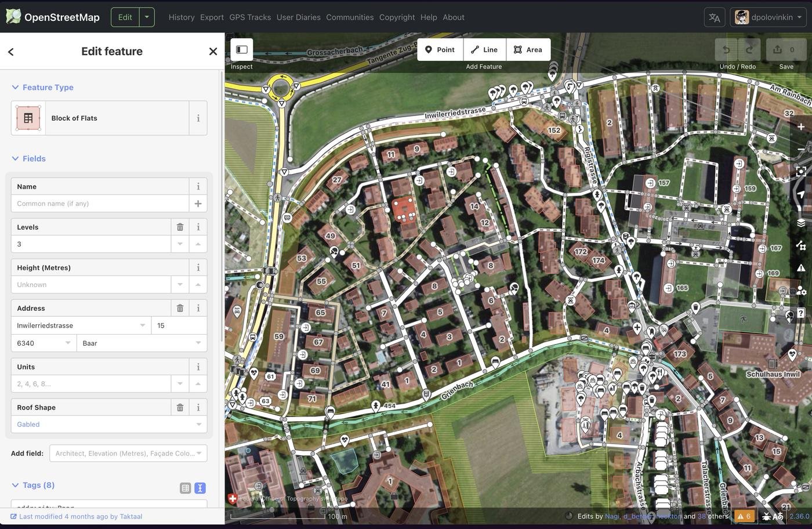This screenshot has width=812, height=529.
Task: Remove the Roof Shape field
Action: pyautogui.click(x=180, y=407)
